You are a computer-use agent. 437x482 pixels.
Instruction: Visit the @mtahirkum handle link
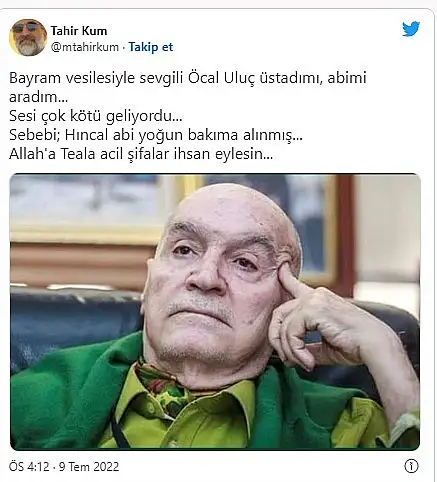[x=85, y=47]
